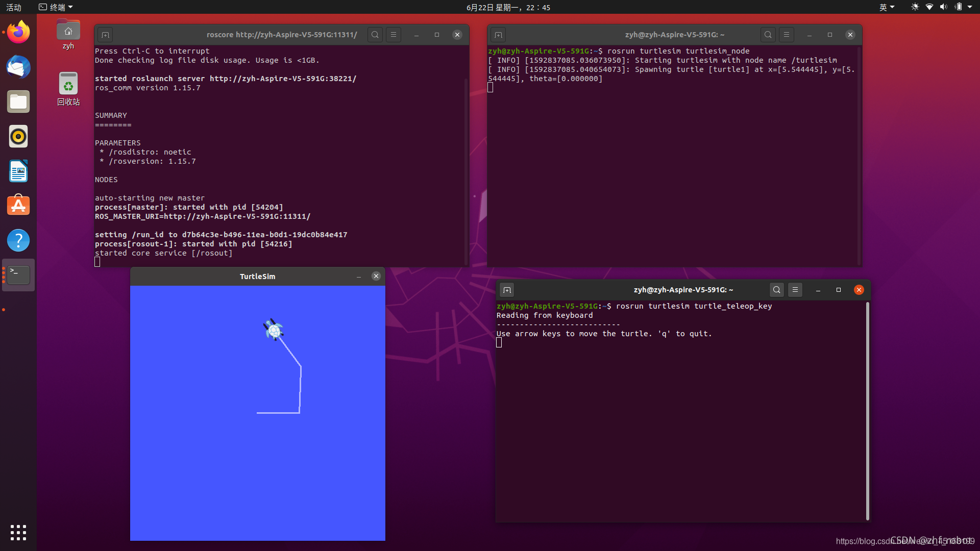
Task: Open new tab in roscore terminal
Action: (x=105, y=35)
